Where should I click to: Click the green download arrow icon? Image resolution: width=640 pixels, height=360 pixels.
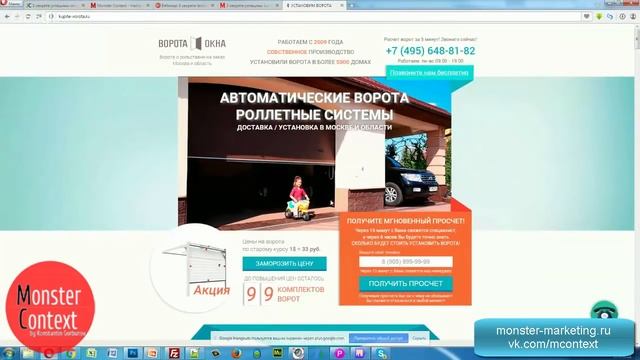pyautogui.click(x=599, y=16)
